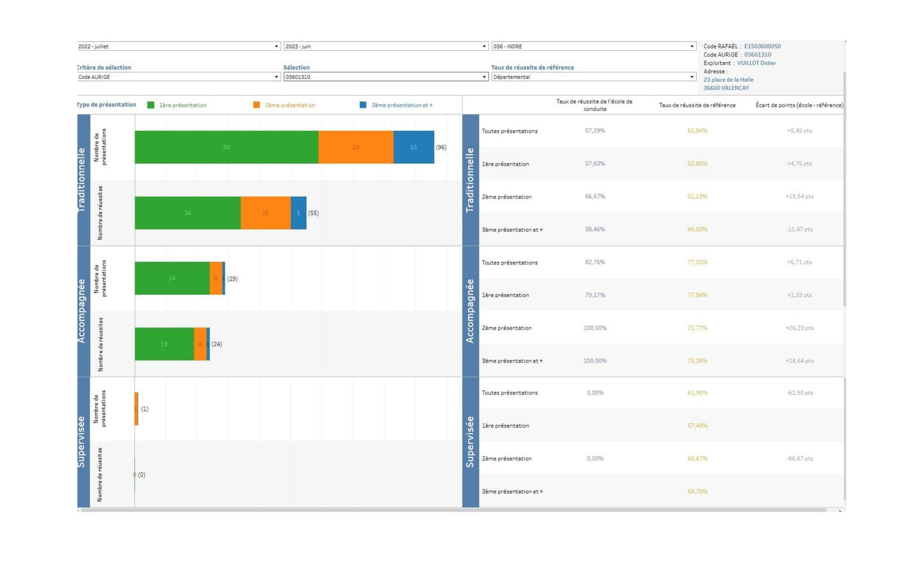This screenshot has width=924, height=579.
Task: Click the gap value -11,47 pts
Action: (800, 229)
